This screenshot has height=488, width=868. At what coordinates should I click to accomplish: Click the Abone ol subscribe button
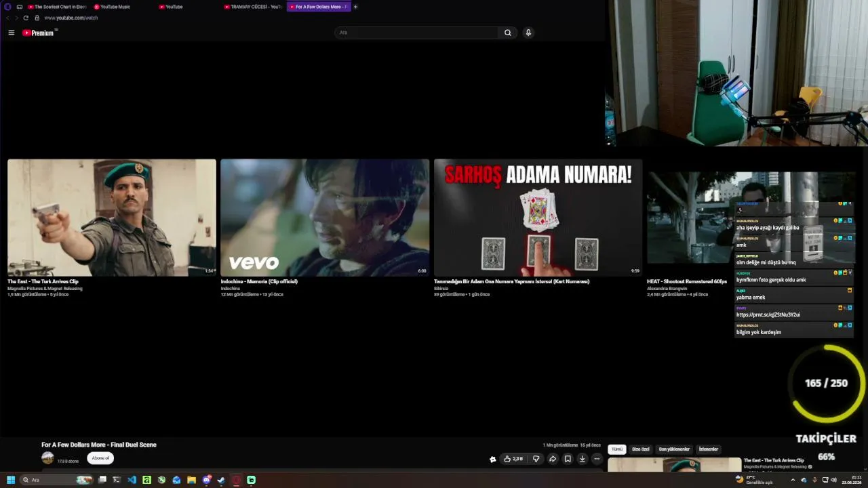pyautogui.click(x=100, y=458)
